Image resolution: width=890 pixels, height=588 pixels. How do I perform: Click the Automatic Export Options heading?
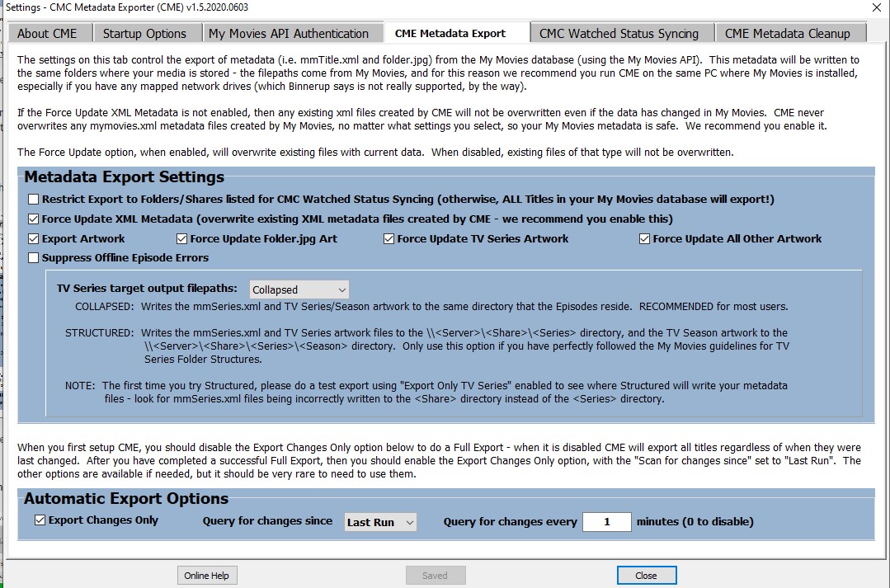pos(126,499)
